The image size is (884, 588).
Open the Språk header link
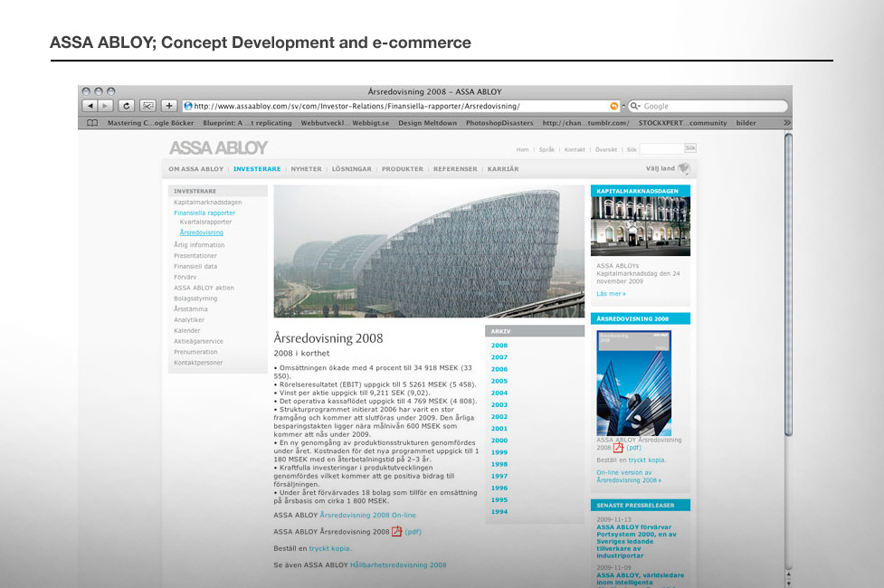[547, 149]
